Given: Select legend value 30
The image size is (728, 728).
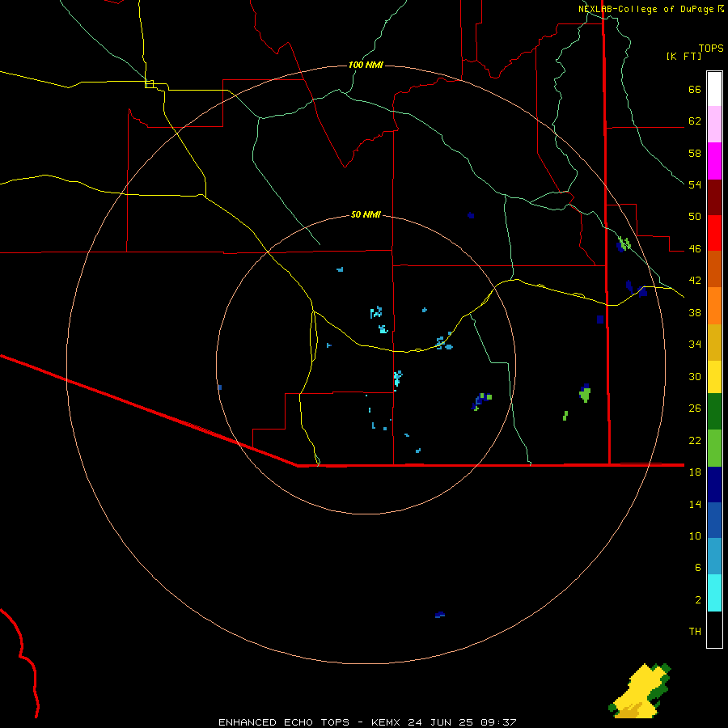Looking at the screenshot, I should click(x=695, y=376).
